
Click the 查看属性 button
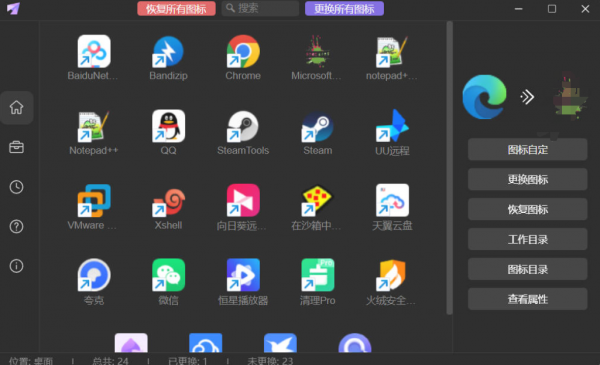528,299
